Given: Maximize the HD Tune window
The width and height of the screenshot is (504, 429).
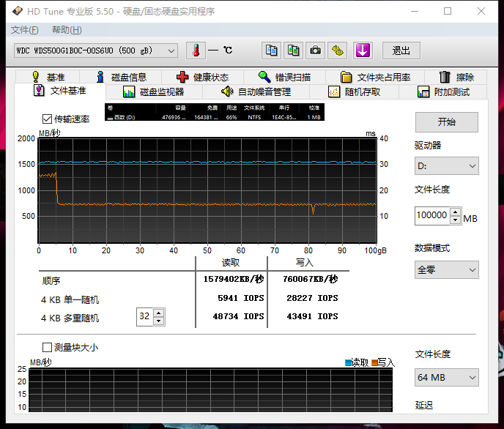Looking at the screenshot, I should click(x=448, y=11).
